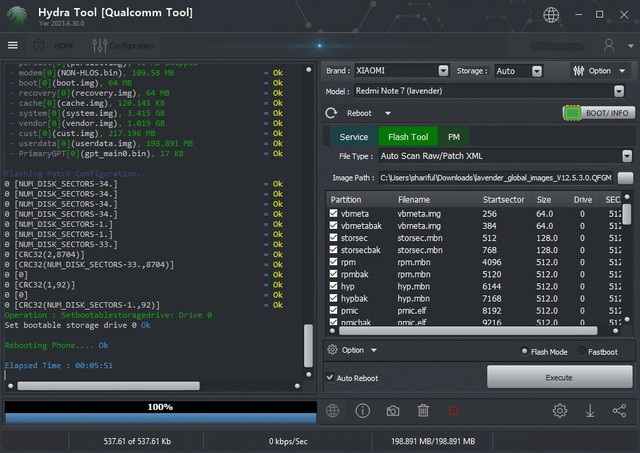
Task: Click 'Elapsed Time : 00:05:51' log line
Action: (x=58, y=365)
